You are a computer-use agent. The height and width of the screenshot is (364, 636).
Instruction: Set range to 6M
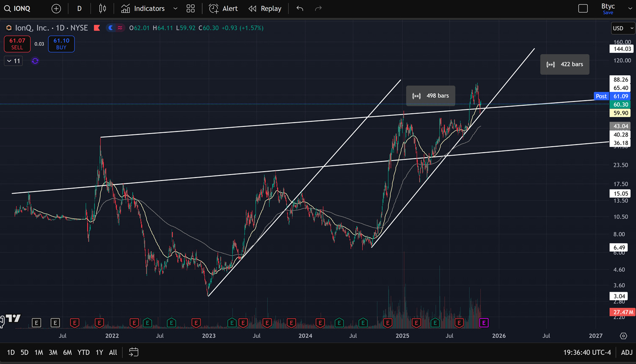pyautogui.click(x=67, y=353)
